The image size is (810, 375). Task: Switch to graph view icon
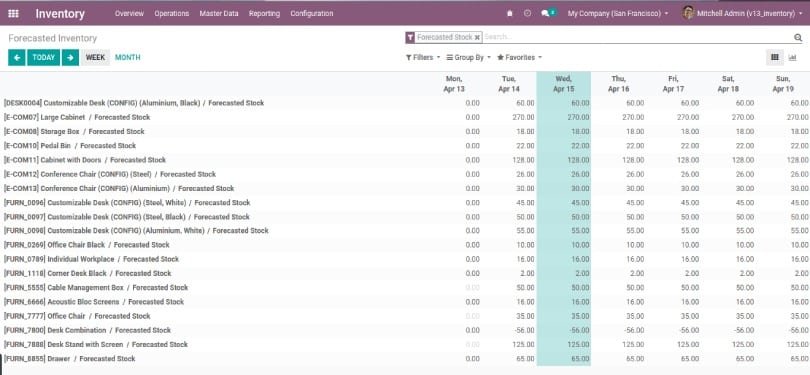[792, 57]
